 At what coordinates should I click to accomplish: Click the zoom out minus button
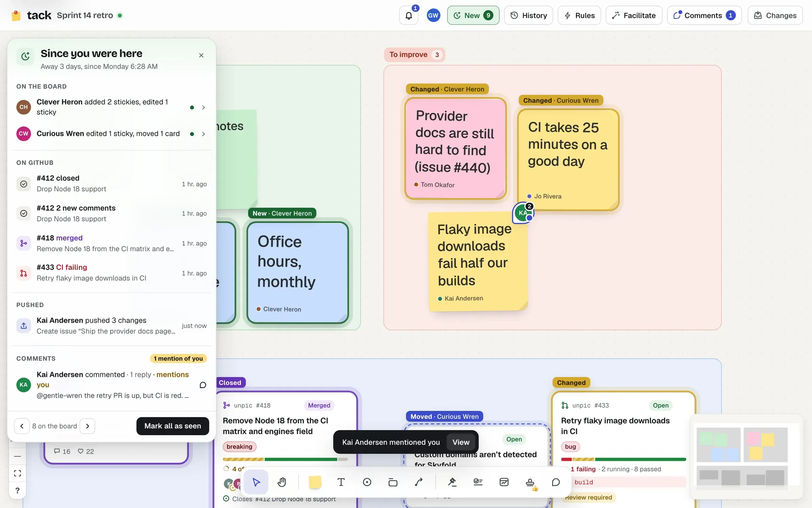18,456
